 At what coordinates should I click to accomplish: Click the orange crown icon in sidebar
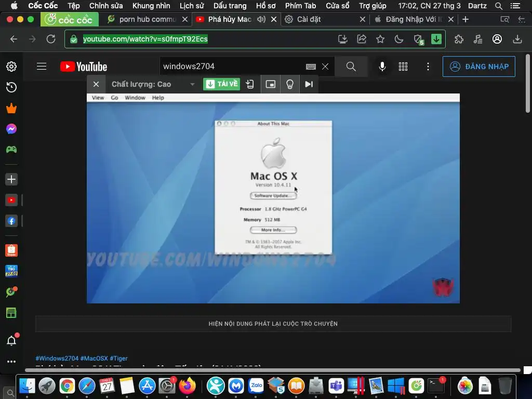11,108
